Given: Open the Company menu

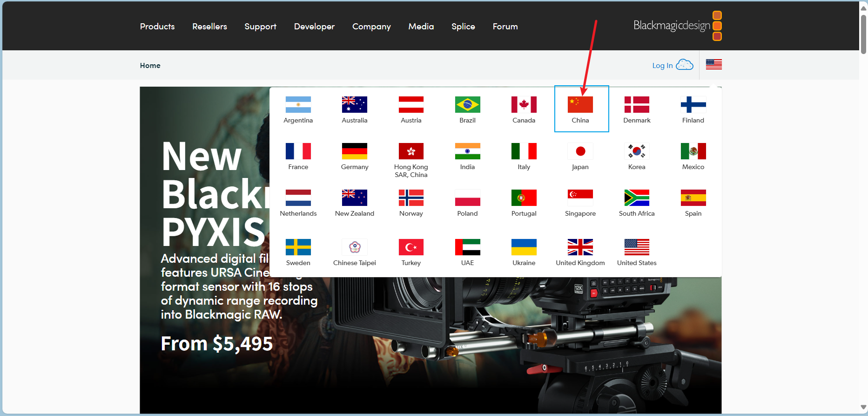Looking at the screenshot, I should coord(371,27).
